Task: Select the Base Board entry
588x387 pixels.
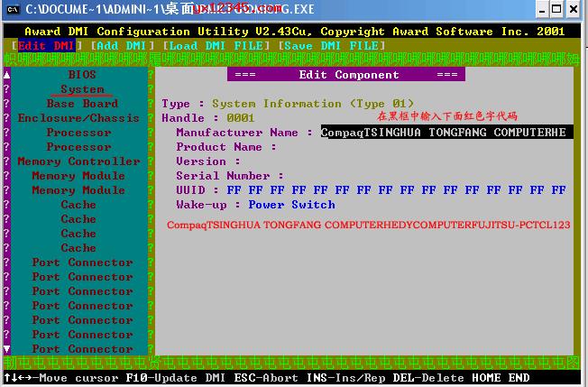Action: coord(82,103)
